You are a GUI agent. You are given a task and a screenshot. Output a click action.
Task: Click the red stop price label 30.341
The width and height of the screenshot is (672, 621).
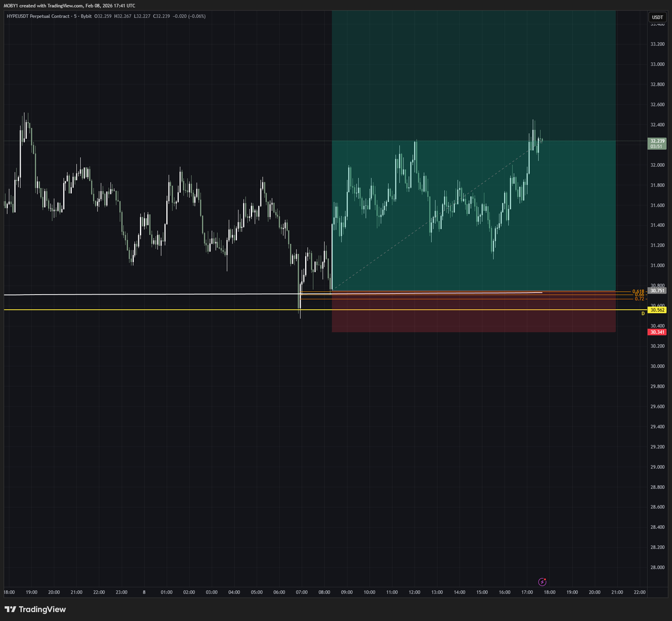[x=657, y=332]
